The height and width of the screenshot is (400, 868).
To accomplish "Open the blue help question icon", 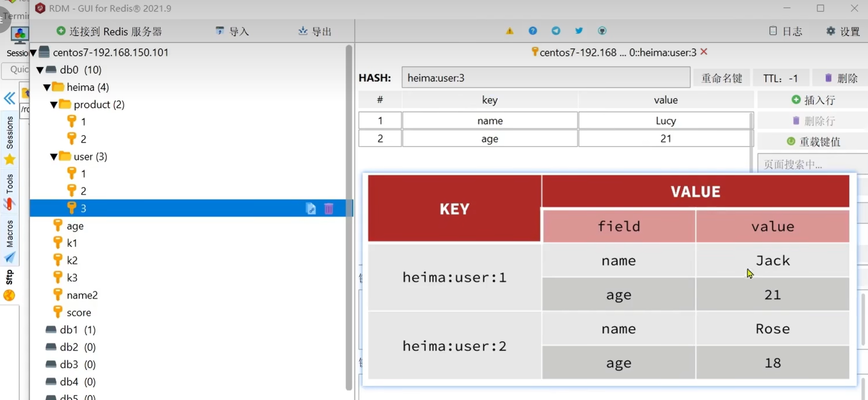I will 533,31.
